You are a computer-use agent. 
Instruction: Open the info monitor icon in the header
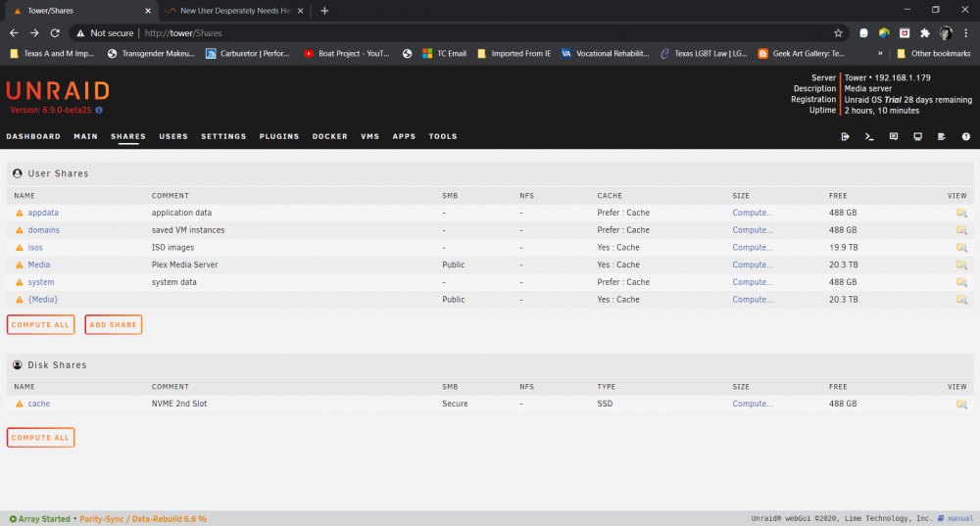(917, 136)
